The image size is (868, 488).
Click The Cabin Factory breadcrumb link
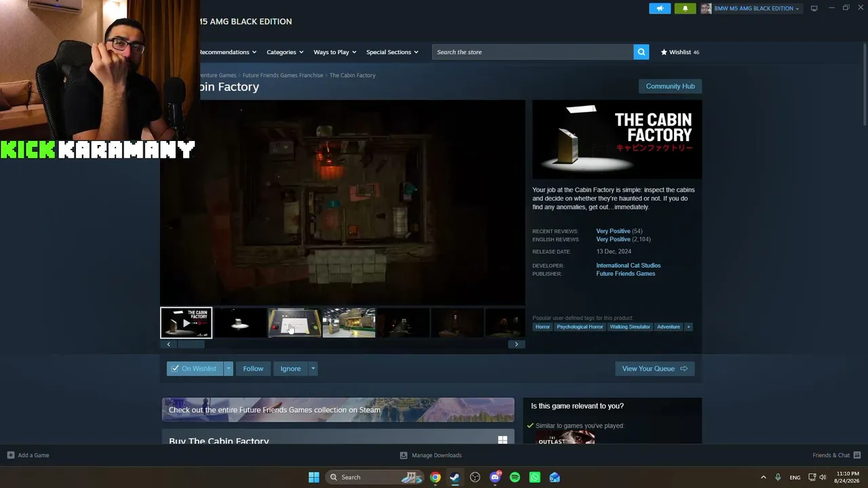point(352,75)
